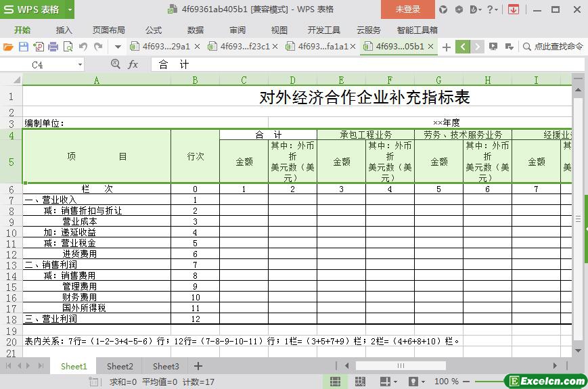Select the cell 二、销售利润
This screenshot has height=389, width=588.
pyautogui.click(x=97, y=265)
